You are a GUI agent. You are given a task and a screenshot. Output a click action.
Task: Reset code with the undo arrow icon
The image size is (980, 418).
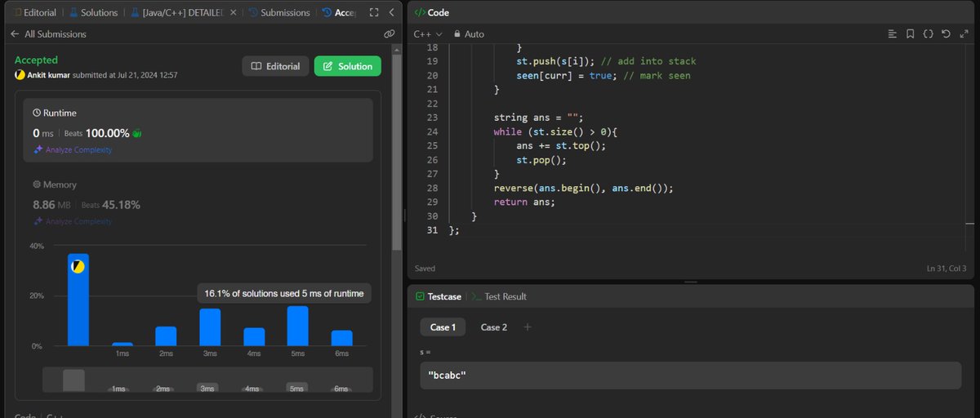tap(946, 34)
